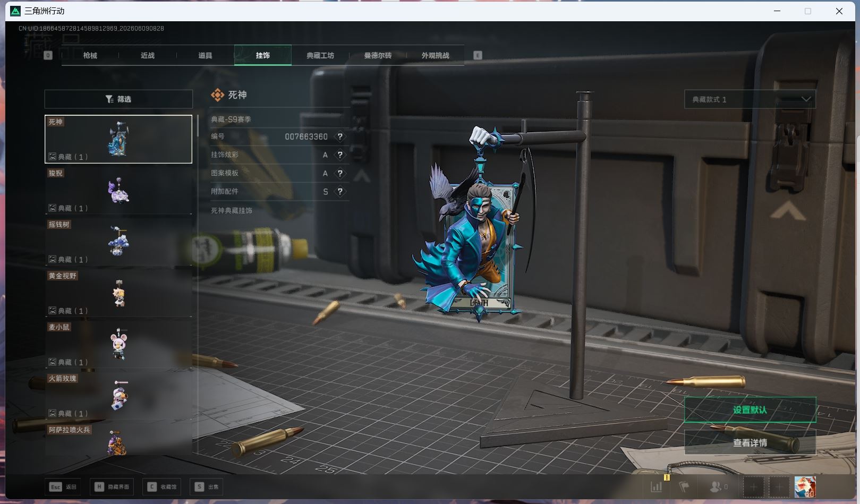Click the 编号 007663360 value
The width and height of the screenshot is (860, 504).
coord(306,136)
